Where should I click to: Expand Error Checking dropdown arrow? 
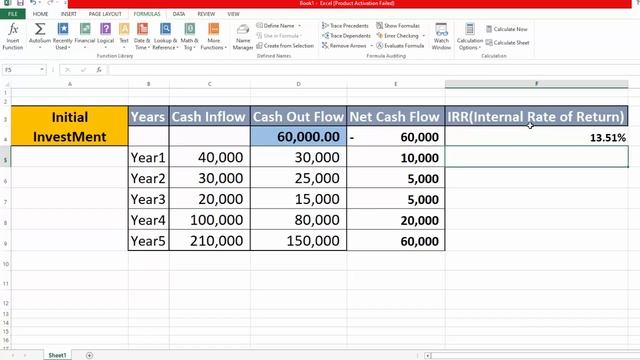[423, 36]
